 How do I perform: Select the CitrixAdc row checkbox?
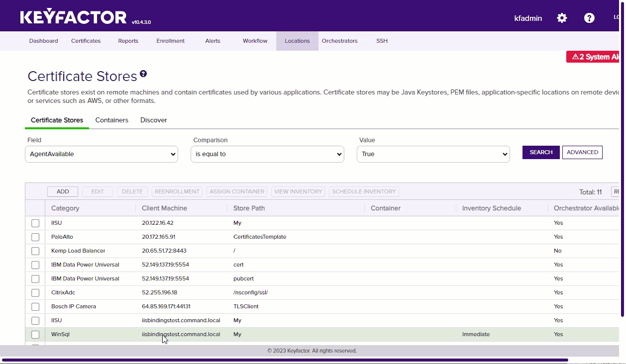pyautogui.click(x=35, y=293)
